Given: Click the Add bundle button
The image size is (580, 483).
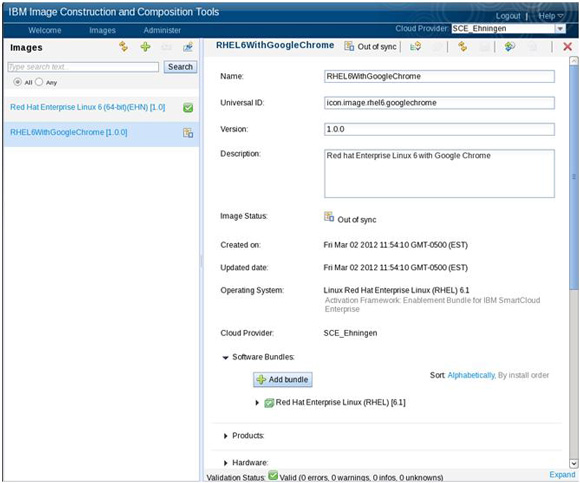Looking at the screenshot, I should [283, 379].
